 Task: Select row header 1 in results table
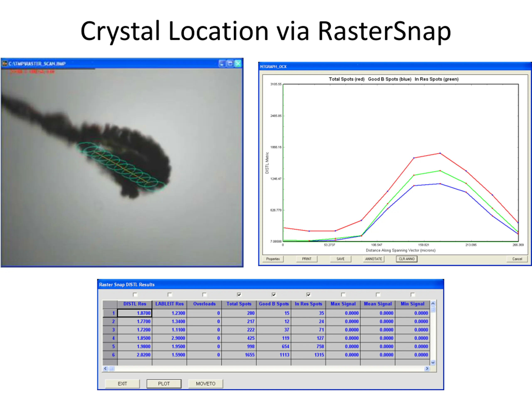click(x=110, y=313)
